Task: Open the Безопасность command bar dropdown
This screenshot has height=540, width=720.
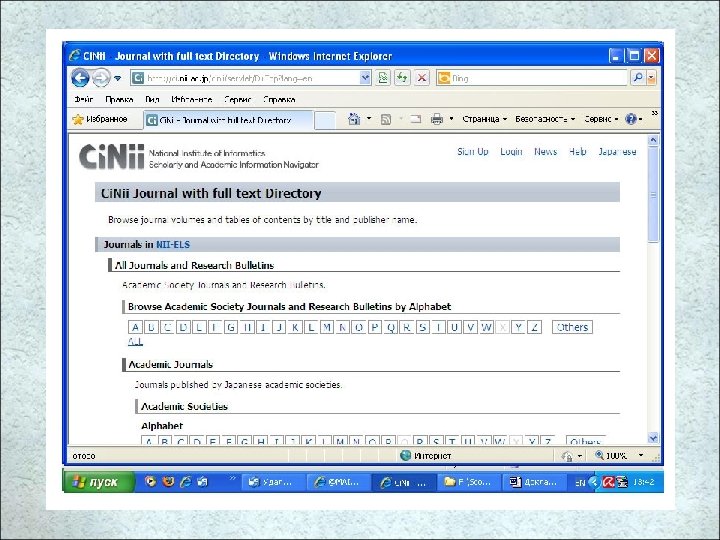Action: point(545,119)
